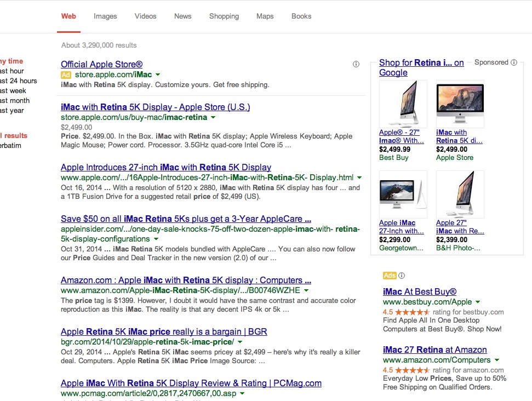
Task: Click info icon next to Sponsored label
Action: click(514, 62)
